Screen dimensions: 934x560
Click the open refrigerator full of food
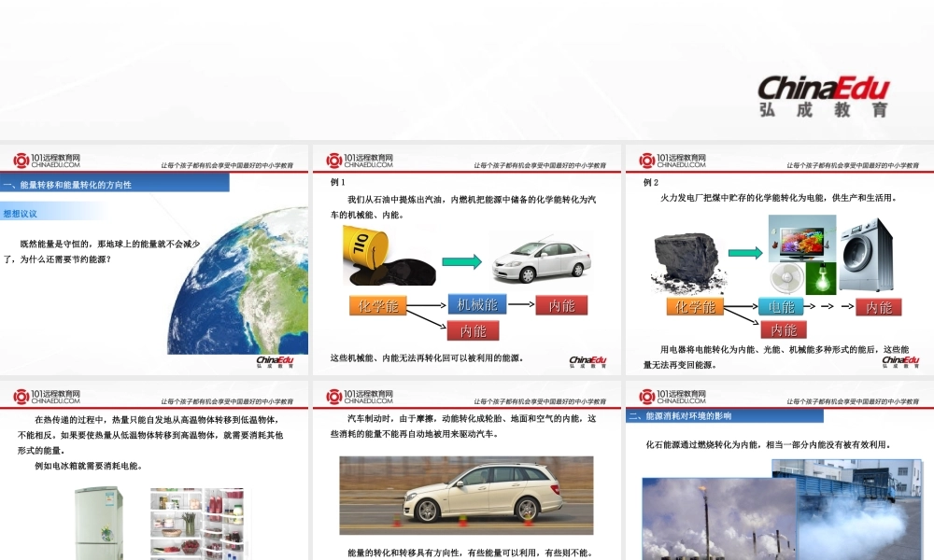[196, 524]
